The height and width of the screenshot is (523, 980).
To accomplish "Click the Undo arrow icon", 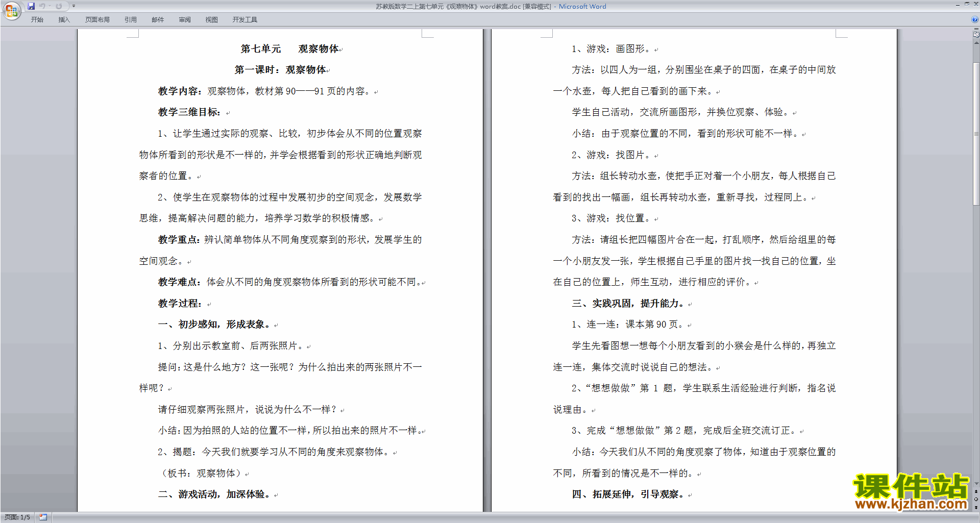I will 42,6.
